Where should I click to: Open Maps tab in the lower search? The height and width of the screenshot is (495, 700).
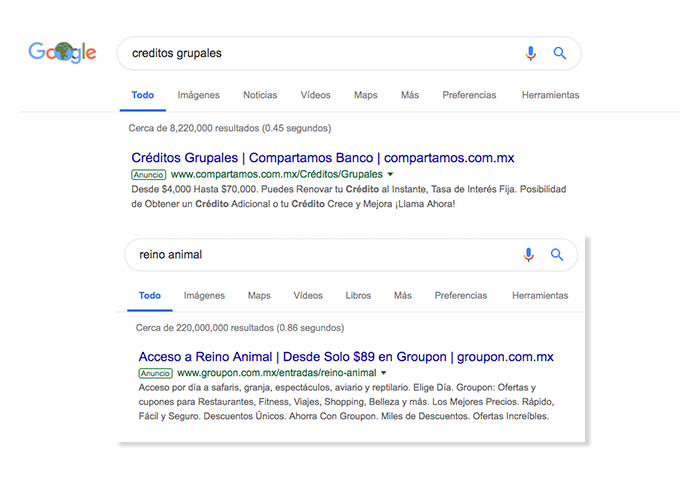pos(259,295)
